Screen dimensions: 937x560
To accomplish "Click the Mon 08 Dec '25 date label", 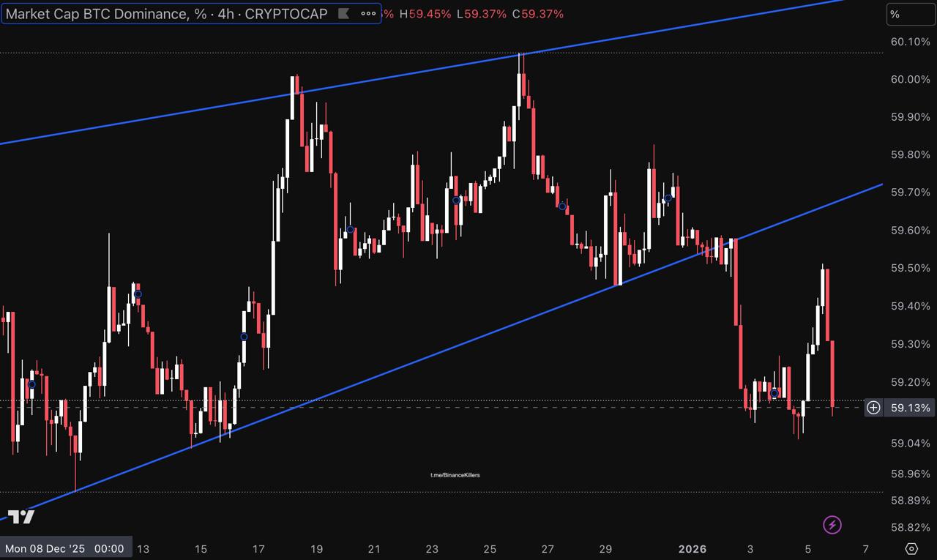I will [x=65, y=548].
